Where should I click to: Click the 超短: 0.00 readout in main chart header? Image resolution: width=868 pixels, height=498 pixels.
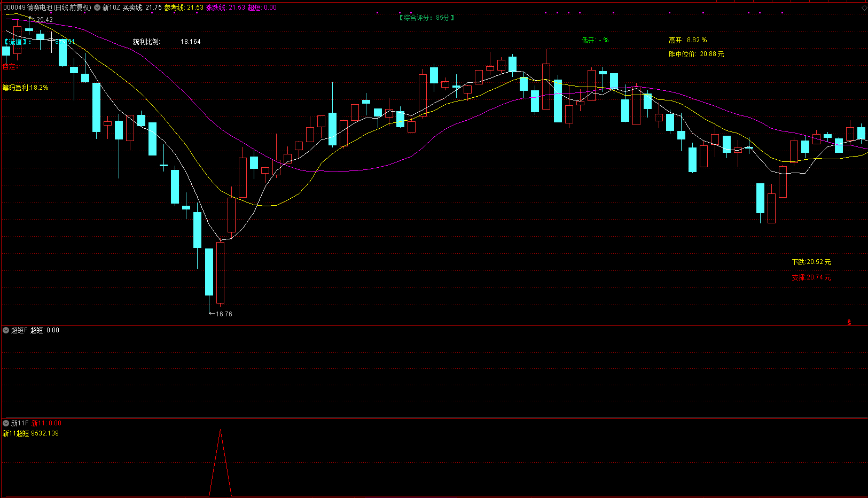[x=262, y=7]
